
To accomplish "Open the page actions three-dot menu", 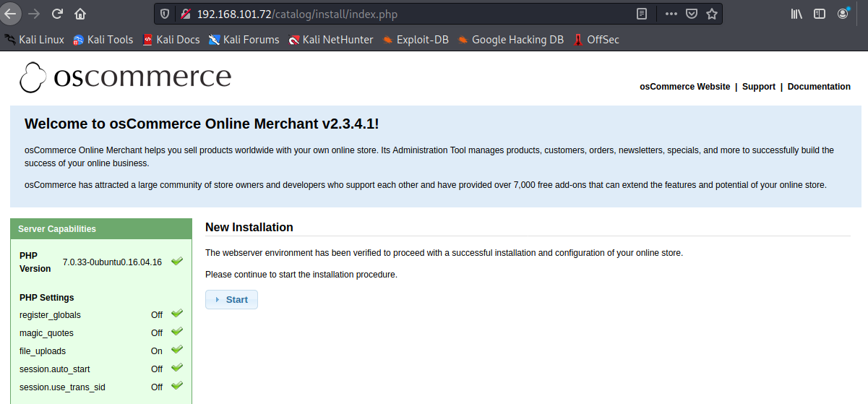I will tap(671, 14).
